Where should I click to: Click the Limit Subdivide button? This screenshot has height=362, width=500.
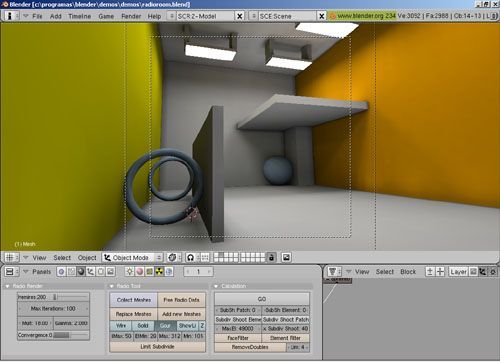coord(158,347)
